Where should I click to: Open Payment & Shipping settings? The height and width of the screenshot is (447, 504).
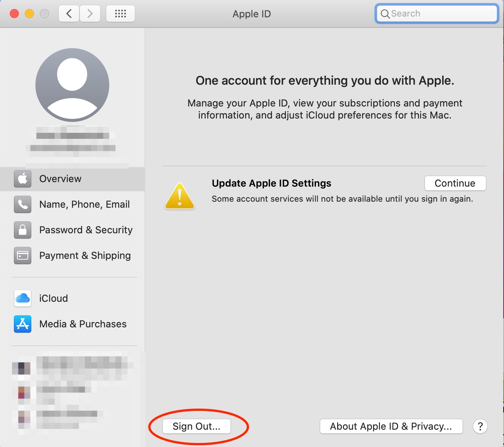click(72, 255)
